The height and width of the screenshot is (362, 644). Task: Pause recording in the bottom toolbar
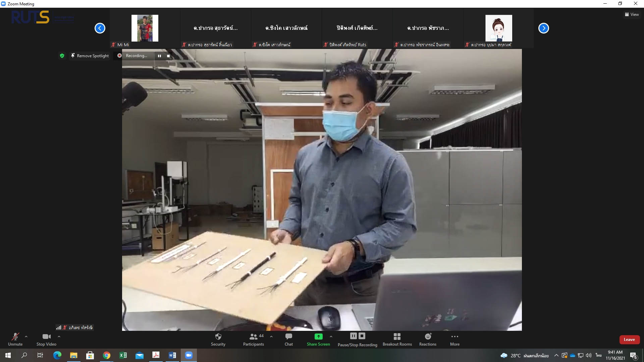tap(354, 336)
